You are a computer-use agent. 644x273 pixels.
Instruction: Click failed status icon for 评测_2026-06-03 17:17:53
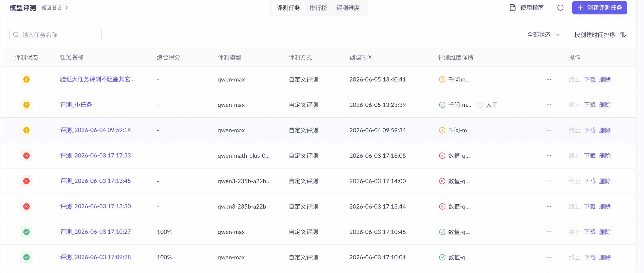pos(26,156)
